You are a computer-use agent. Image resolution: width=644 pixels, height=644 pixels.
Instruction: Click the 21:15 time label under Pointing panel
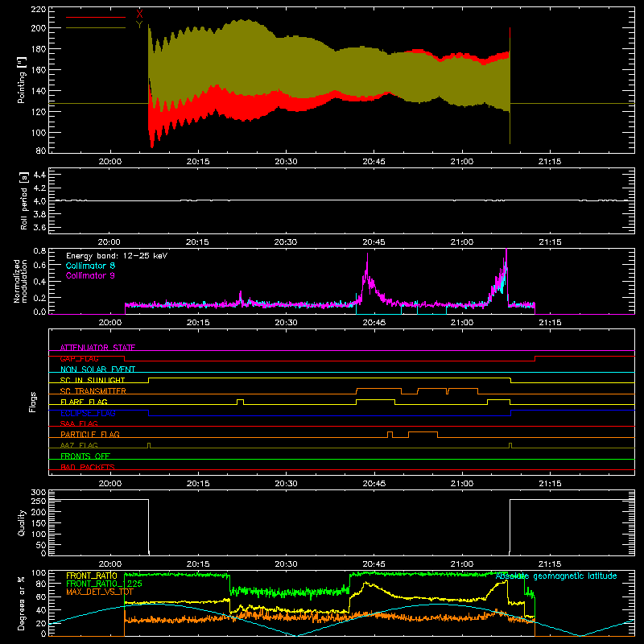[550, 162]
